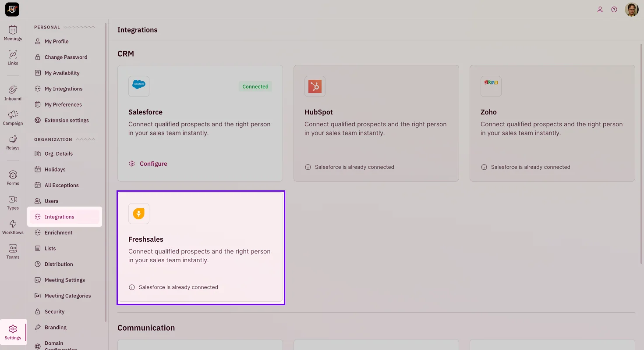Click the Communication section heading
Image resolution: width=644 pixels, height=350 pixels.
146,328
